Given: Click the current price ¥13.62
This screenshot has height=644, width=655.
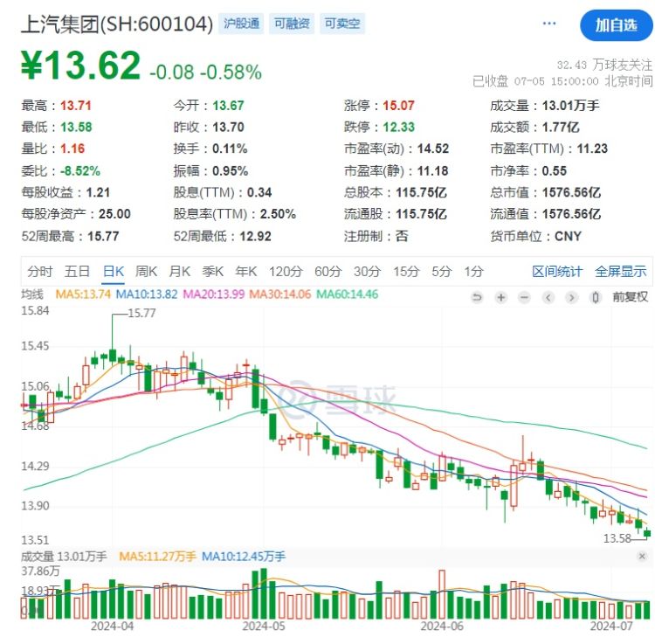Looking at the screenshot, I should point(80,66).
